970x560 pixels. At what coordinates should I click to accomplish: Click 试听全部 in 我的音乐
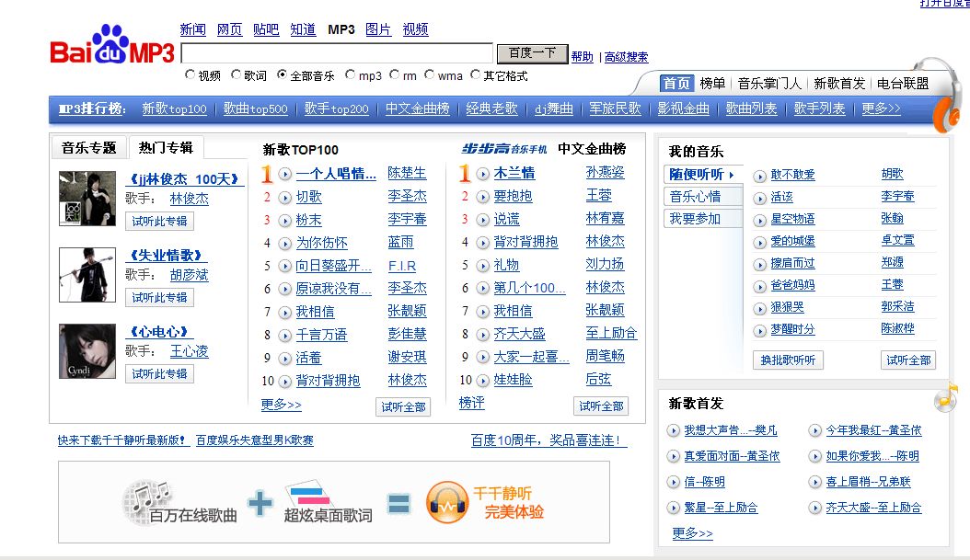click(908, 360)
